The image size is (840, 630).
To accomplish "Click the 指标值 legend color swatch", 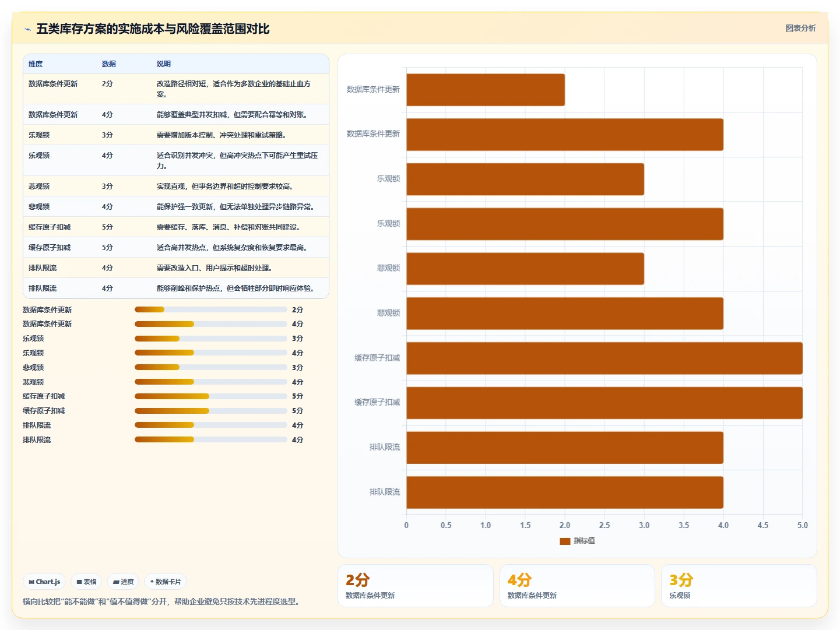I will coord(565,541).
